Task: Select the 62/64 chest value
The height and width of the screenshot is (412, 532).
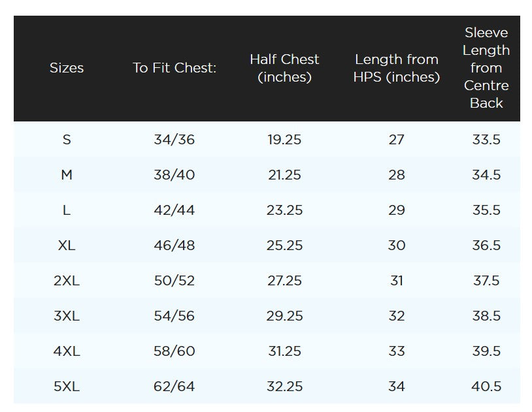Action: (x=175, y=387)
